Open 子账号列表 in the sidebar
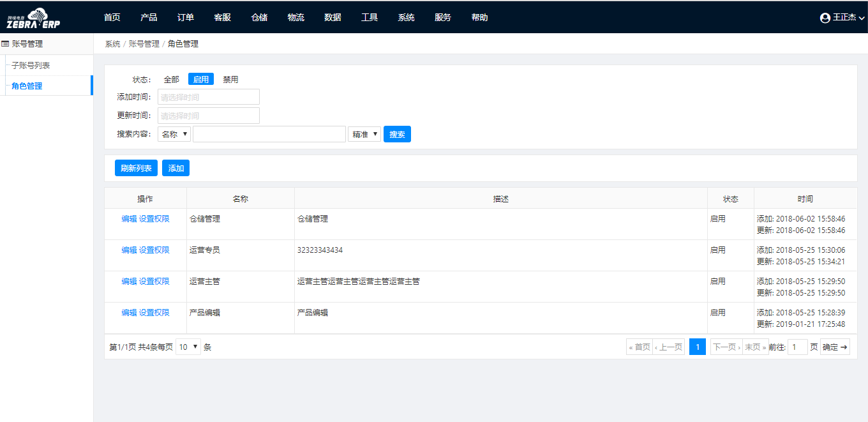 (x=31, y=65)
